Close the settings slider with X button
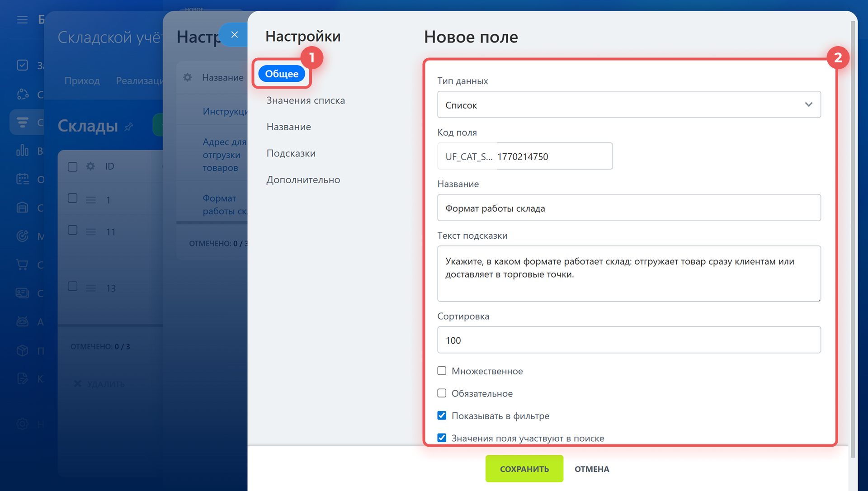This screenshot has height=491, width=868. (234, 35)
